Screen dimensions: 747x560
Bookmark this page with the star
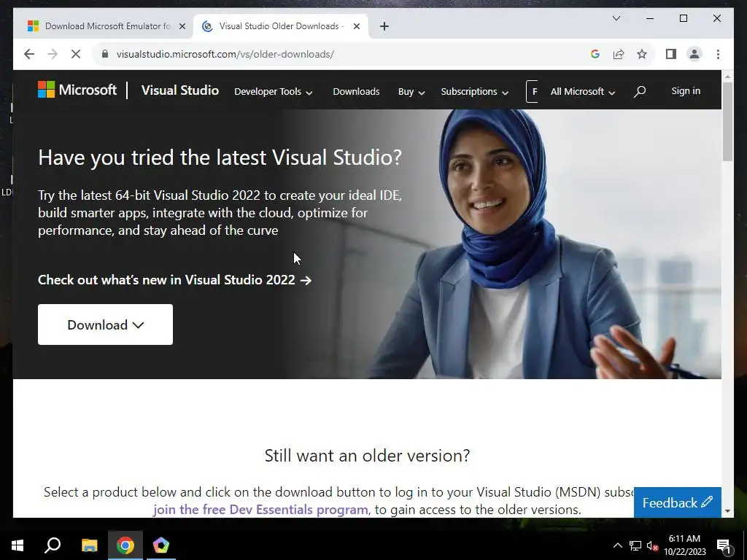coord(642,54)
